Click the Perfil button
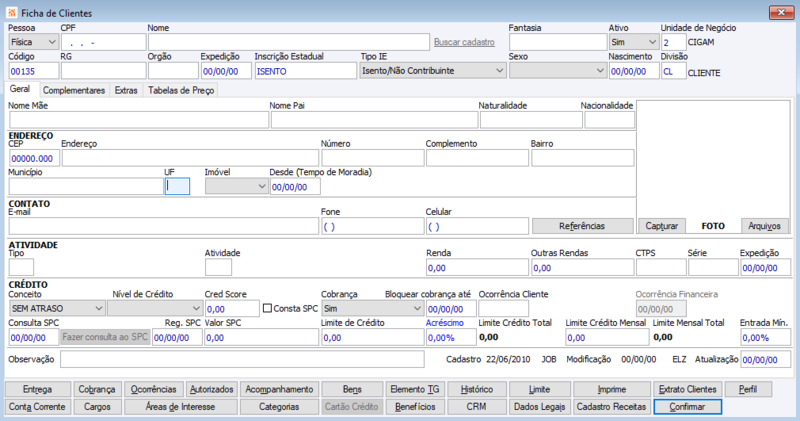 (748, 389)
